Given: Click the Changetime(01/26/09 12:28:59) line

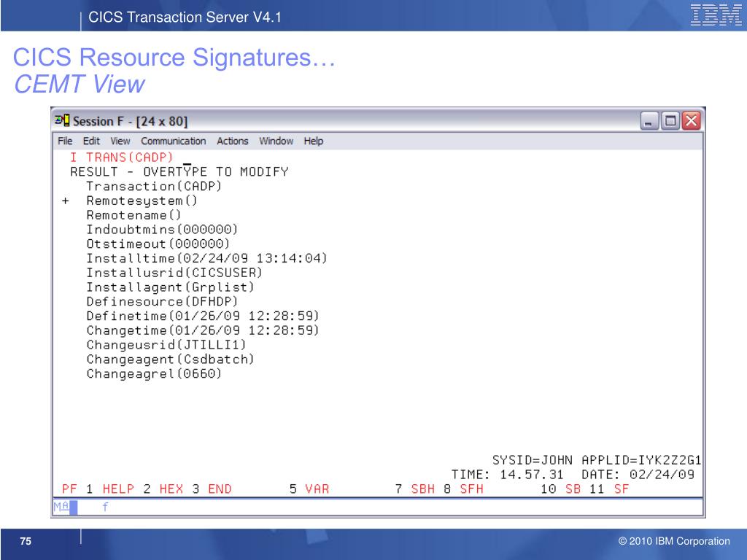Looking at the screenshot, I should point(203,330).
